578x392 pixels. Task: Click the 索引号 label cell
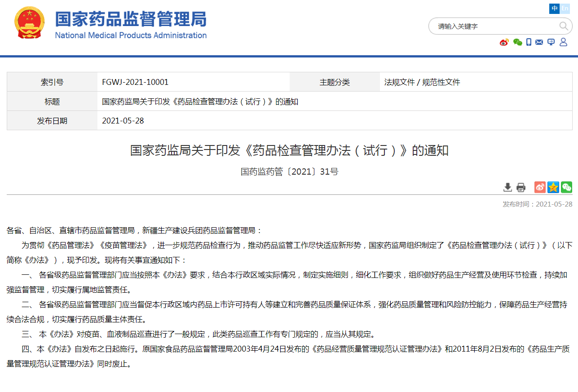tap(52, 82)
